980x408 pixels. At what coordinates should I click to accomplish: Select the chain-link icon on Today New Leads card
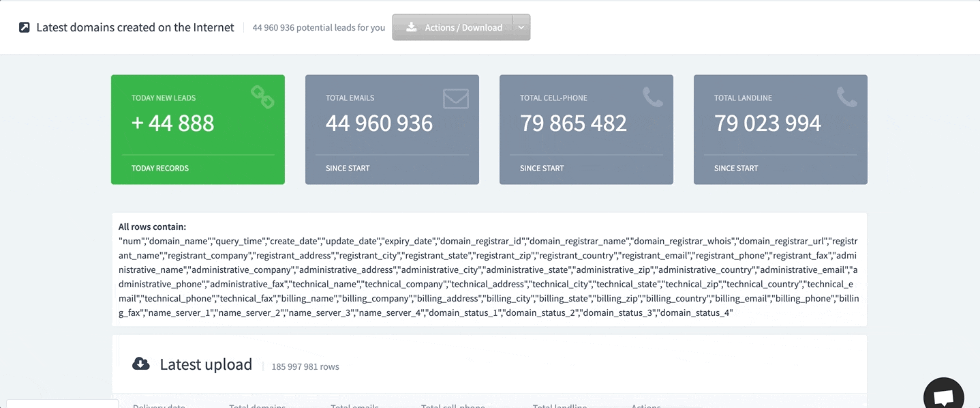click(263, 98)
